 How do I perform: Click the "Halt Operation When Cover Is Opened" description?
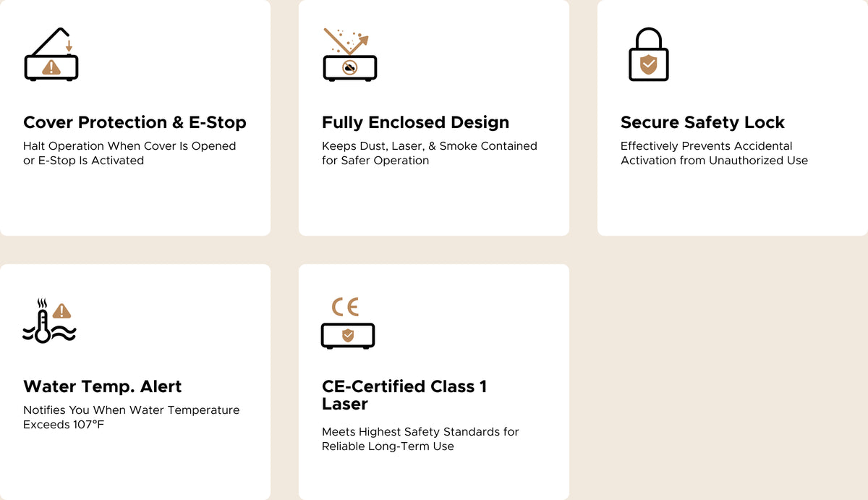(x=129, y=146)
